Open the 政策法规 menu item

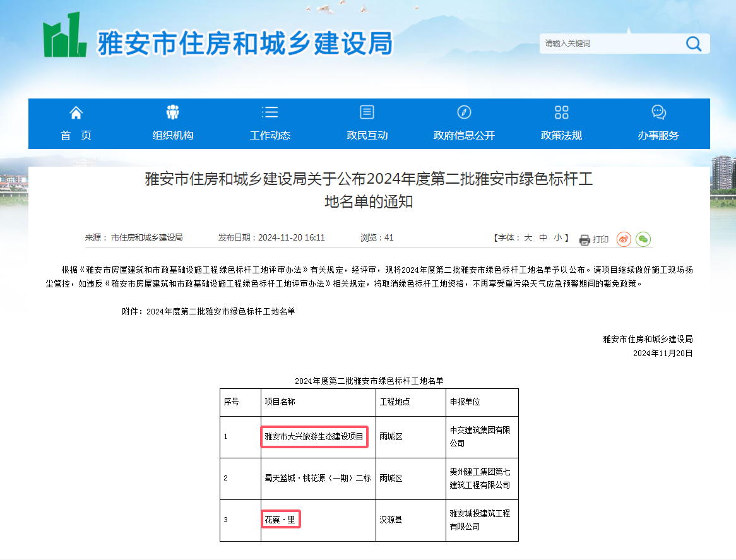(561, 136)
